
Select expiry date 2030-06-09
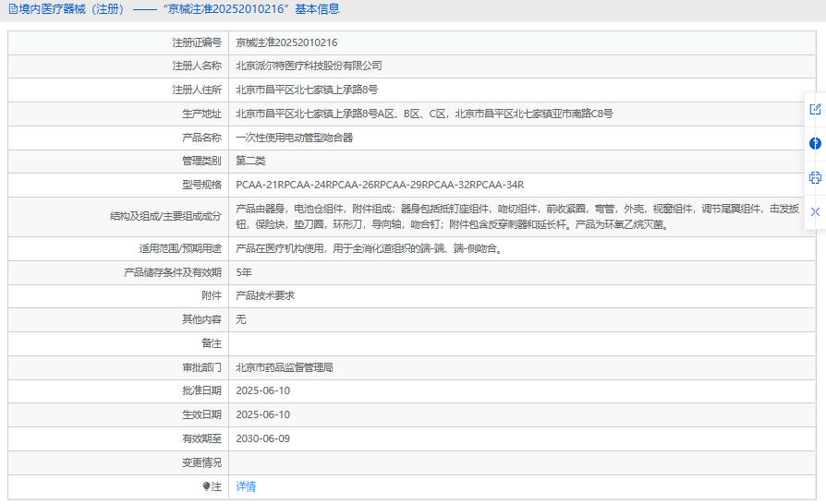263,438
